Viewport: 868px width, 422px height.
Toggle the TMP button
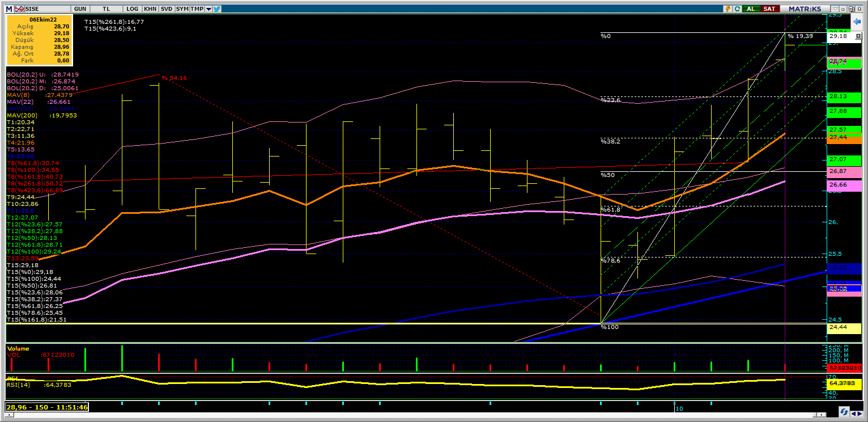(197, 9)
